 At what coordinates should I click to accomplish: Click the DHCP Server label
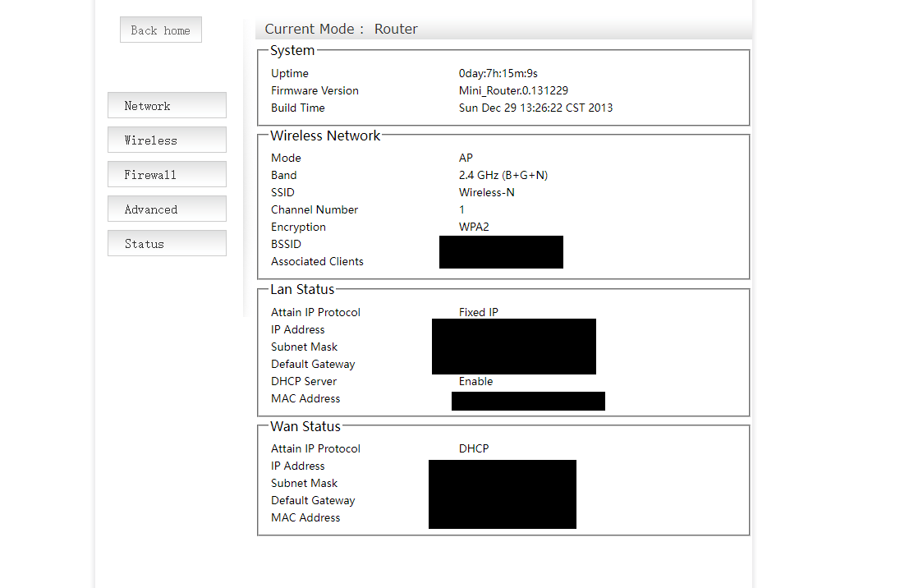(304, 381)
